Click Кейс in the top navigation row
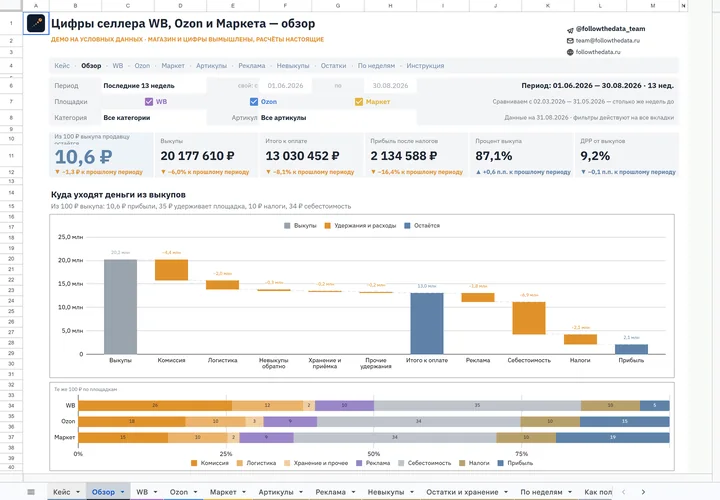 point(62,66)
